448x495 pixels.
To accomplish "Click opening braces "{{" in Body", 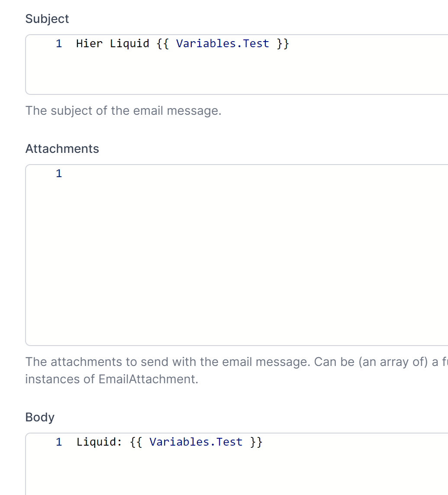I will pos(136,442).
